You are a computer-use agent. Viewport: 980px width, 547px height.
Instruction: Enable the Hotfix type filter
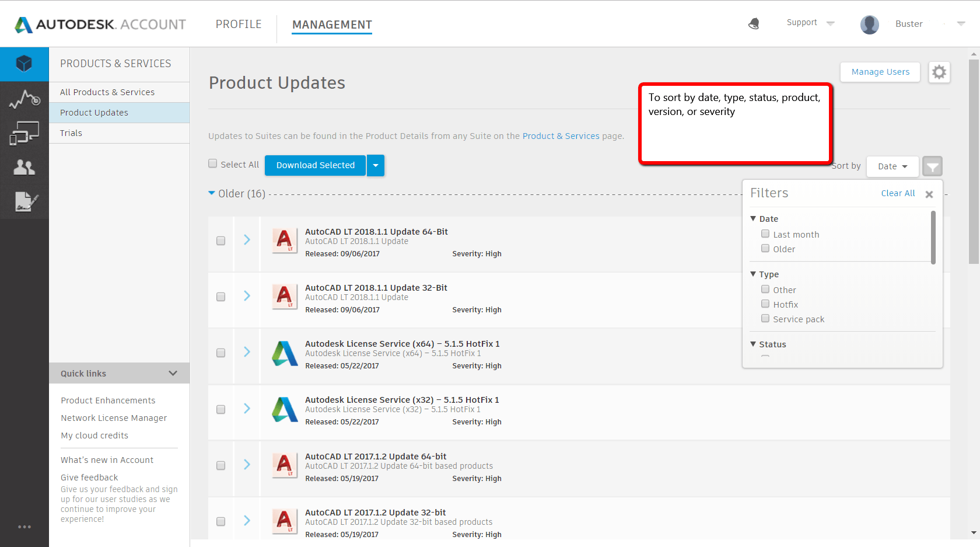coord(765,304)
